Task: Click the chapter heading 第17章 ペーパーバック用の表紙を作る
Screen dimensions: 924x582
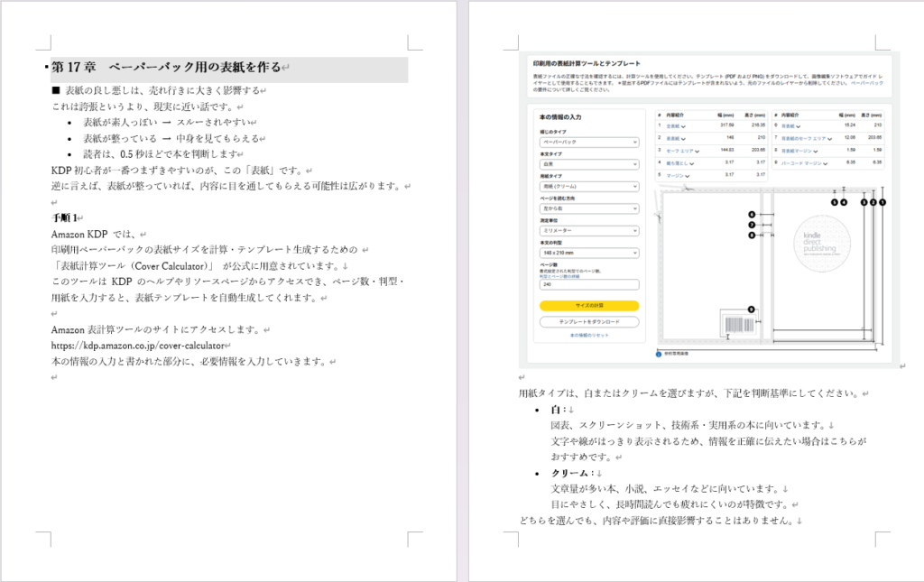Action: pyautogui.click(x=166, y=69)
